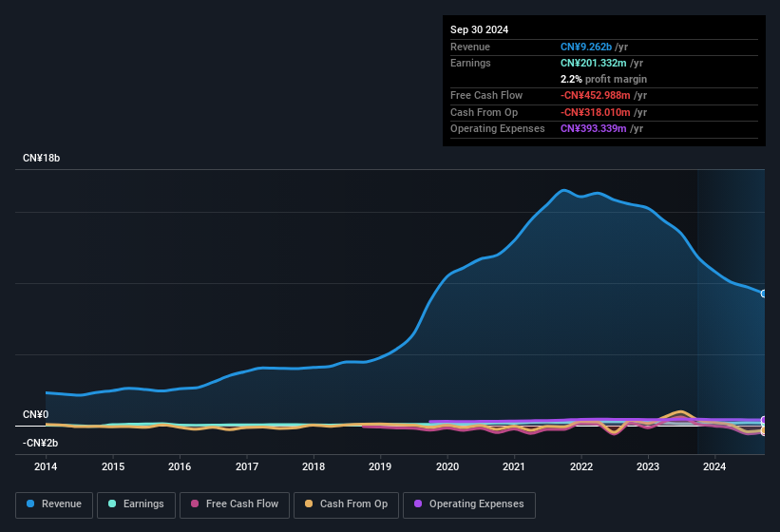Toggle the Revenue legend button
780x532 pixels.
pos(54,504)
